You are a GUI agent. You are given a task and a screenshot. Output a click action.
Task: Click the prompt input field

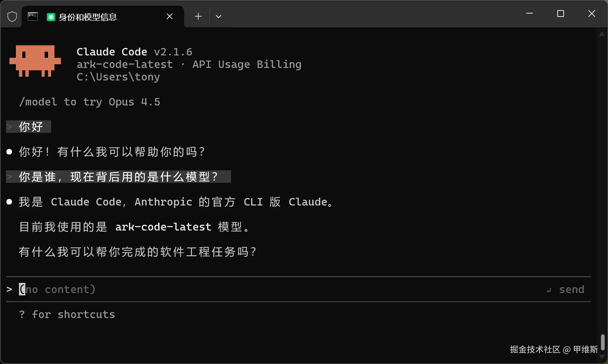[x=271, y=289]
